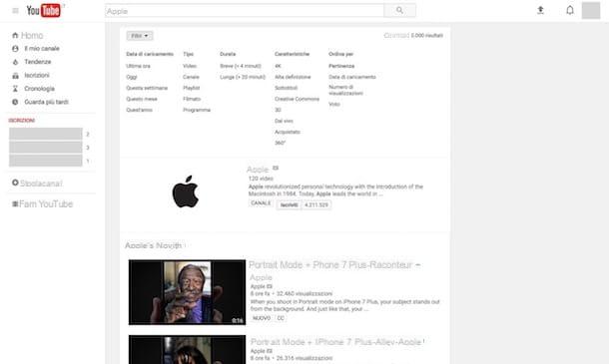This screenshot has height=364, width=609.
Task: Filter results by type Canale
Action: [191, 77]
